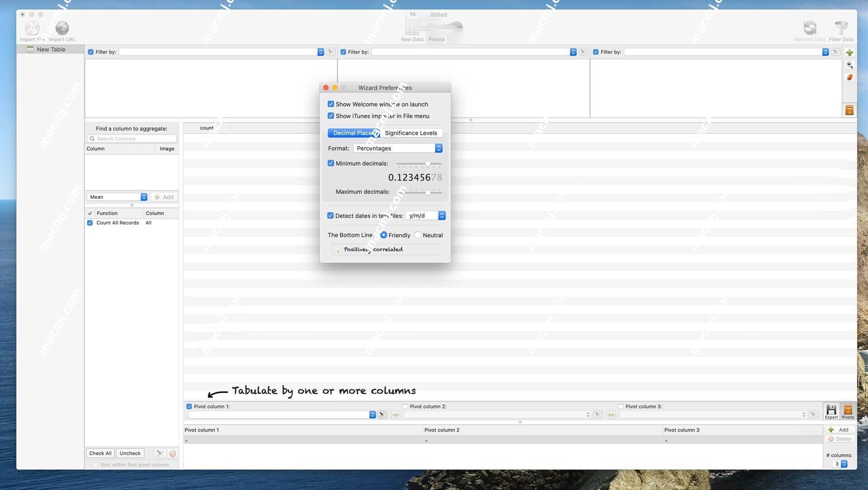Toggle the second Filter by checkbox
Image resolution: width=868 pixels, height=490 pixels.
[343, 52]
